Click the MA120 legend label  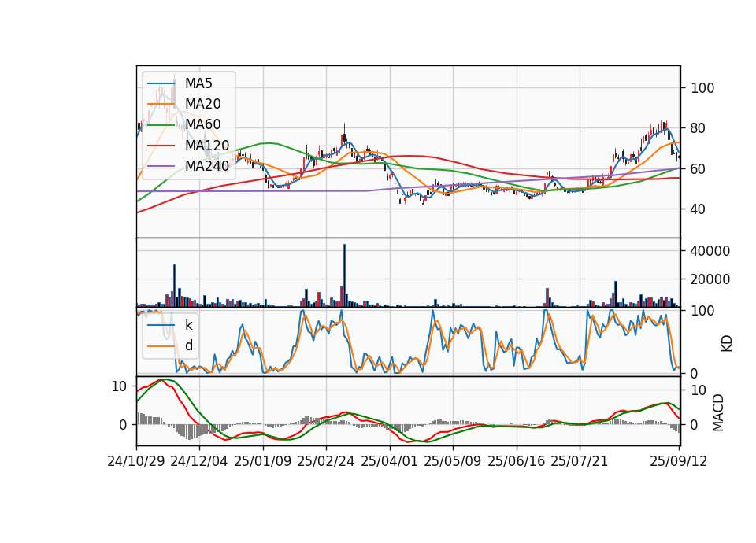[207, 146]
